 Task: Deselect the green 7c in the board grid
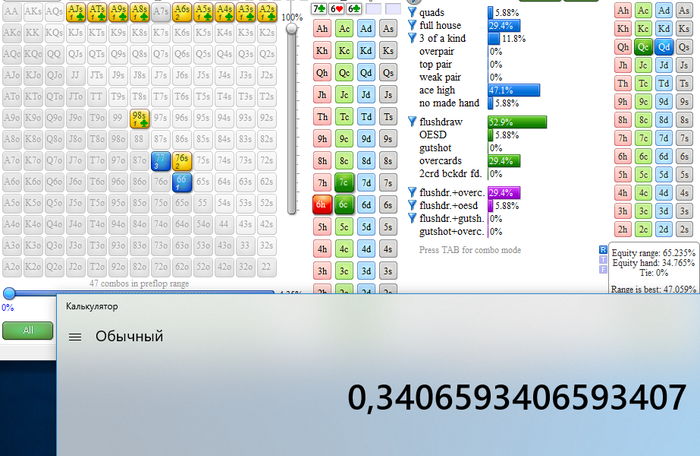click(x=344, y=182)
